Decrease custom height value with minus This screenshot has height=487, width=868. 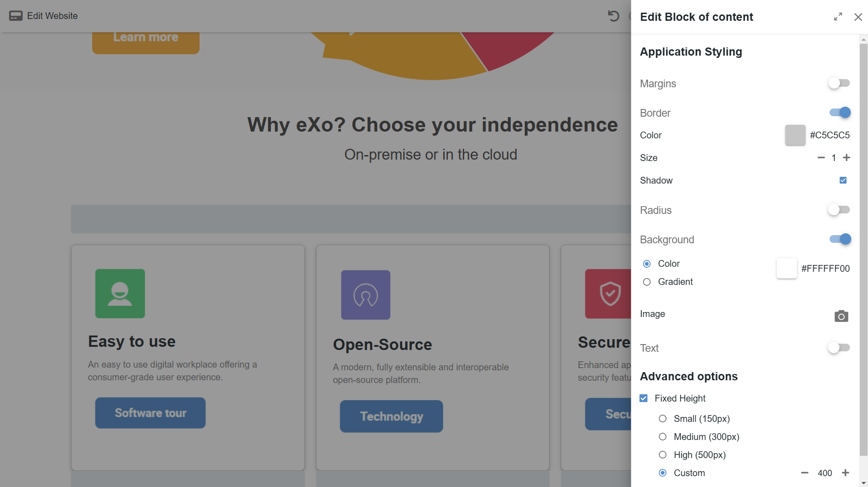pos(804,473)
